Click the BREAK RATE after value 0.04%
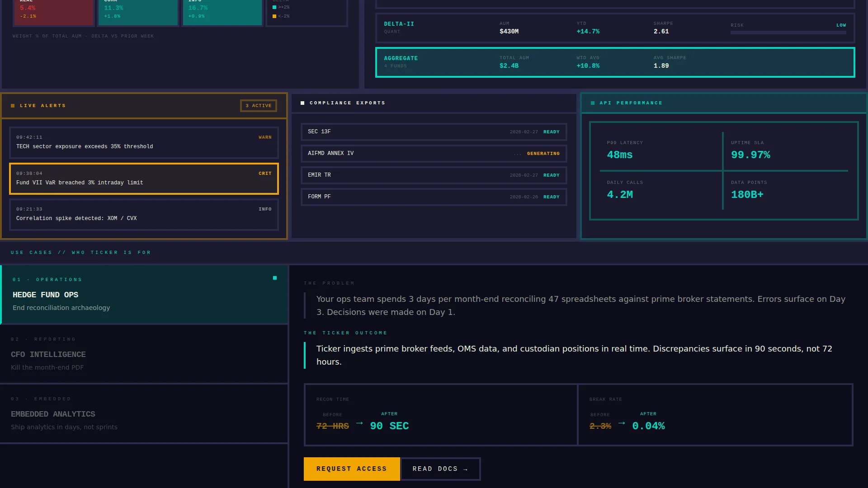The image size is (868, 488). tap(648, 426)
